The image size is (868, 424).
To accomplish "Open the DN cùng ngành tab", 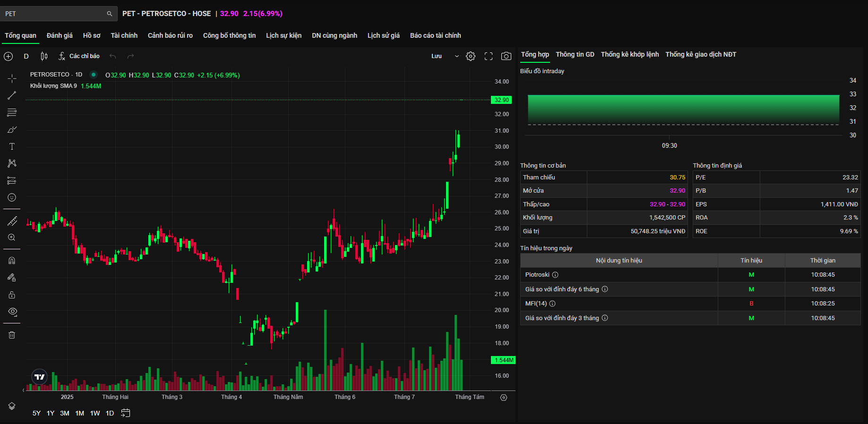I will [x=335, y=35].
